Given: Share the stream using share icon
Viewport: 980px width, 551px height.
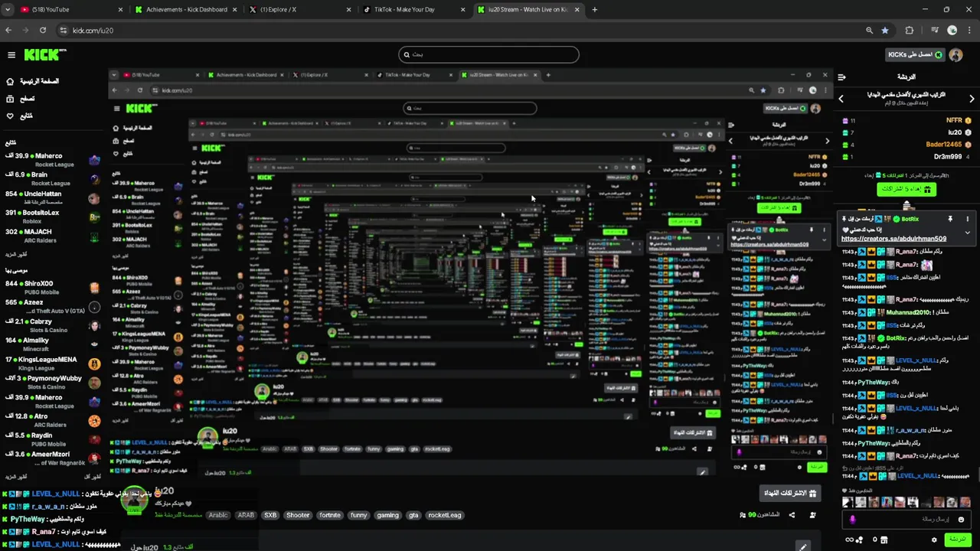Looking at the screenshot, I should (792, 515).
